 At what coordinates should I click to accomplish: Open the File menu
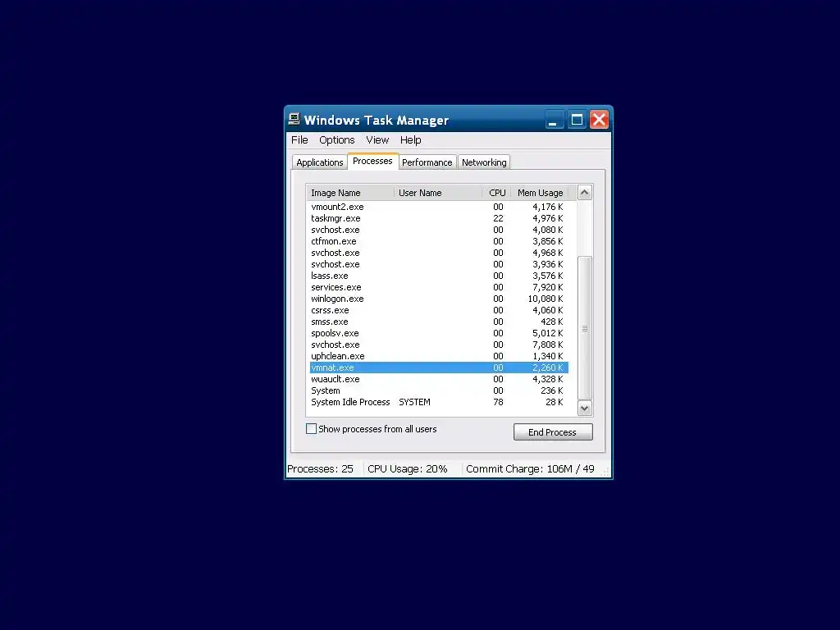point(299,139)
